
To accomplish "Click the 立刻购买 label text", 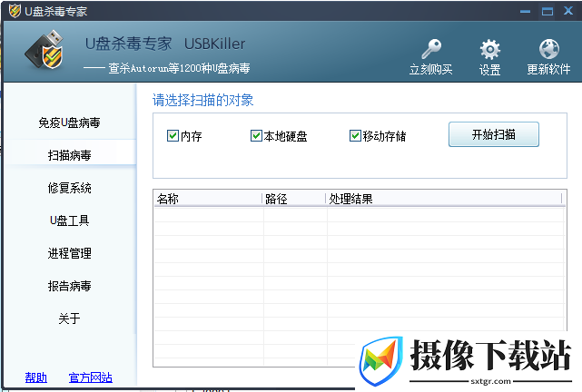I will click(x=431, y=69).
